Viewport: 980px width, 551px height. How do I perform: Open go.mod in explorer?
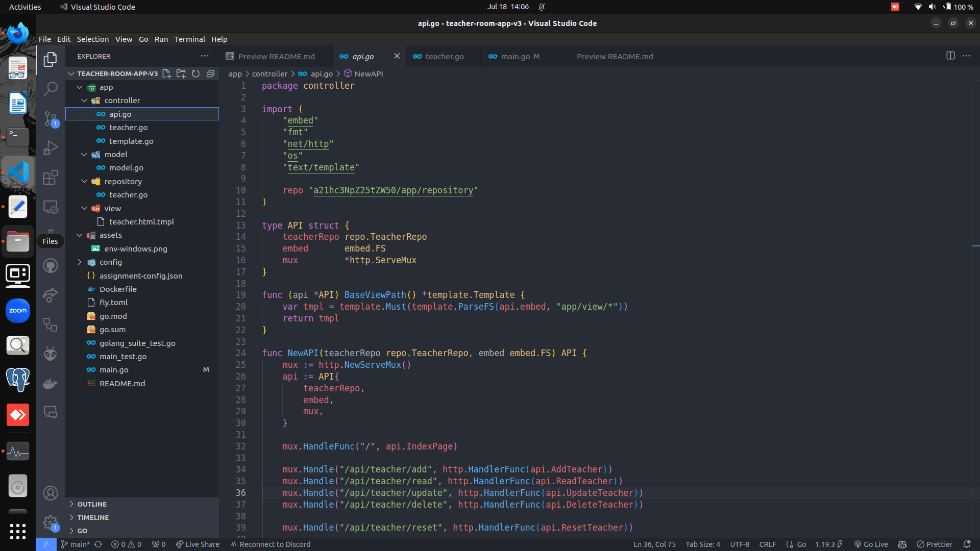coord(113,316)
